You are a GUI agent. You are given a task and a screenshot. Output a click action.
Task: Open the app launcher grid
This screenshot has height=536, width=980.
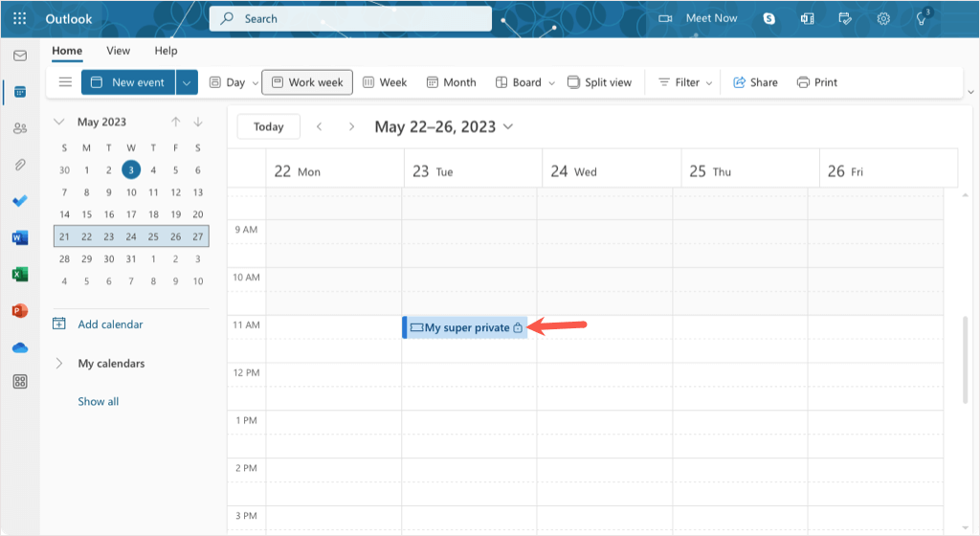coord(19,19)
